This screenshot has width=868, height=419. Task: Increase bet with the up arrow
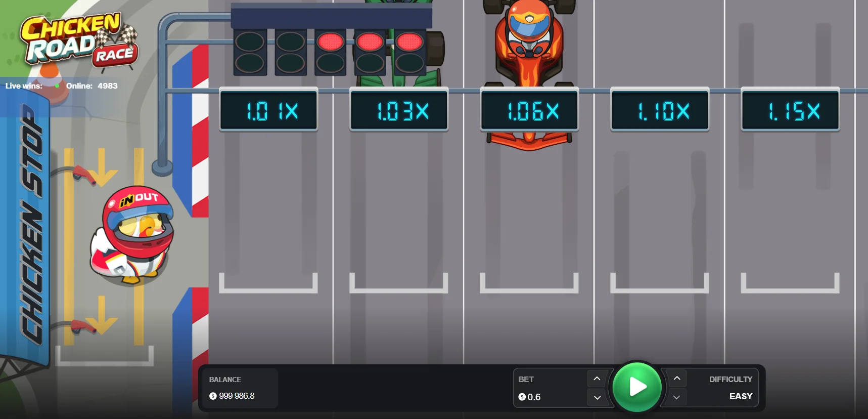point(597,379)
